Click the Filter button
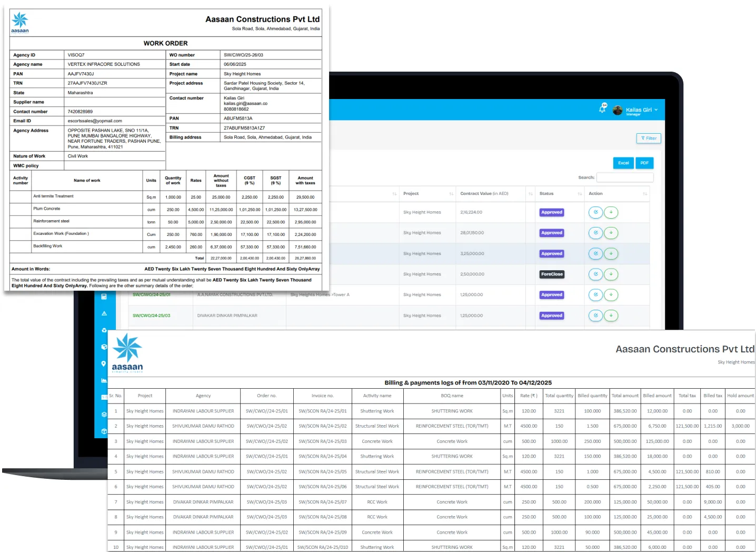This screenshot has height=552, width=756. [648, 139]
